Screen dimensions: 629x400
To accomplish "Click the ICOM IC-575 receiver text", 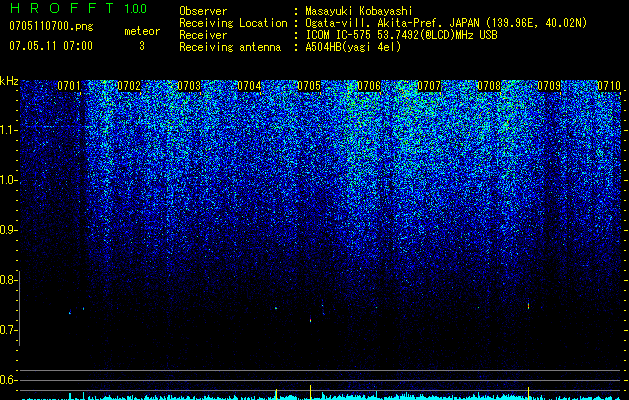I will (401, 35).
